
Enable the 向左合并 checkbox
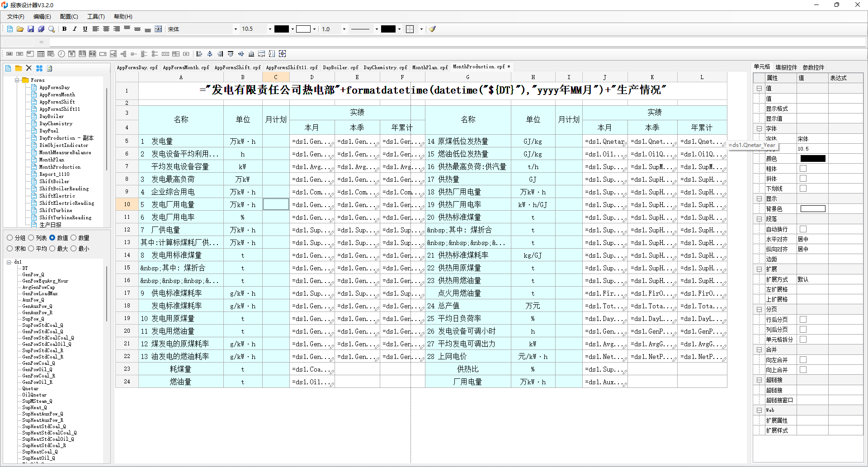803,360
